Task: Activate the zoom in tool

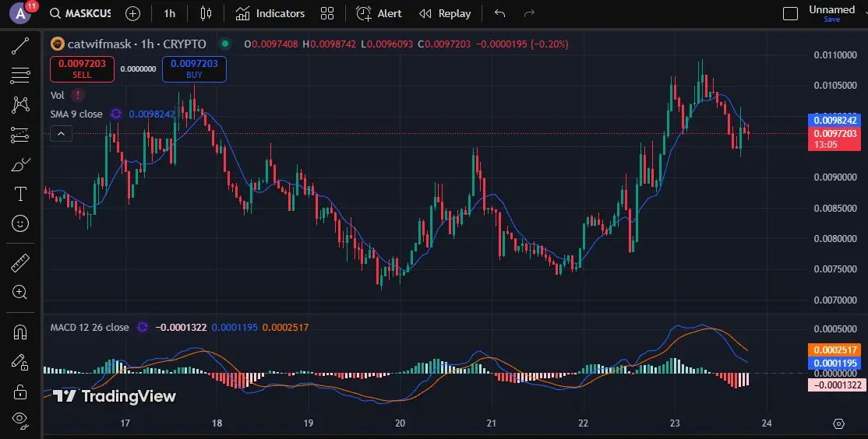Action: click(x=20, y=293)
